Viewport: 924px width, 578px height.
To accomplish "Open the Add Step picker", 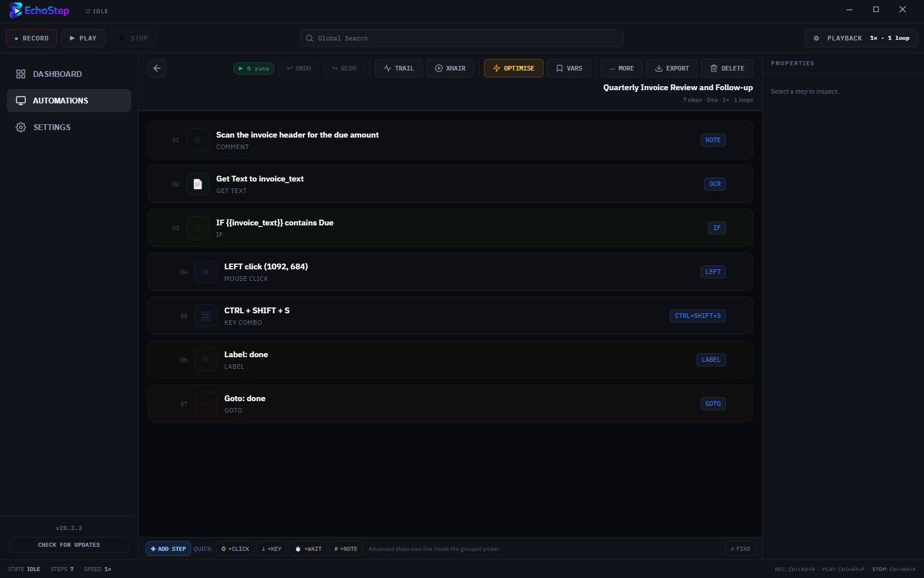I will (x=168, y=549).
